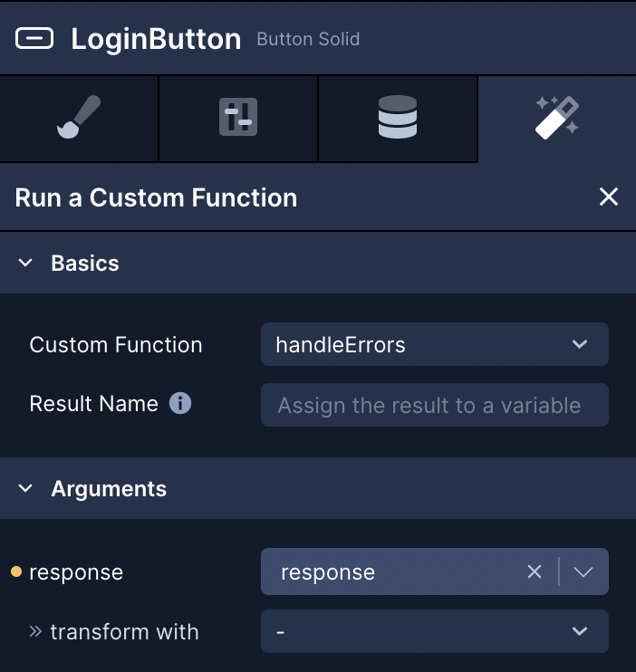Click the Result Name info icon
This screenshot has width=636, height=672.
point(180,403)
